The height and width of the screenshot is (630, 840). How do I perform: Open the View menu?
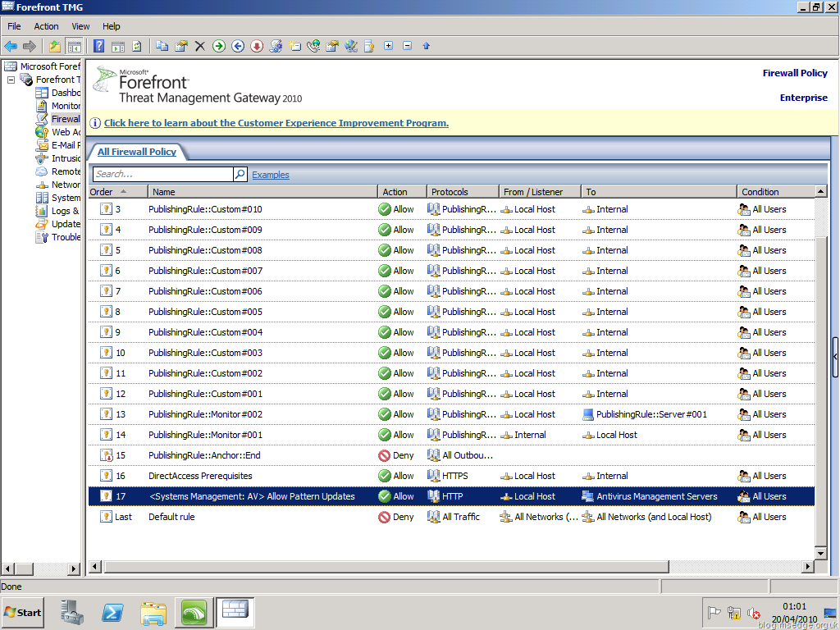[80, 26]
